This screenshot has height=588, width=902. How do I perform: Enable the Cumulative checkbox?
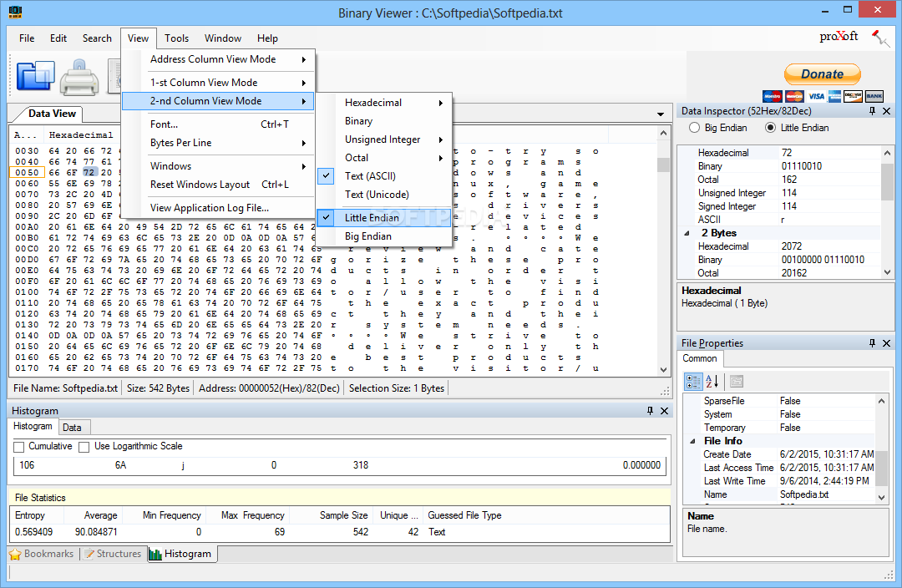pyautogui.click(x=19, y=447)
